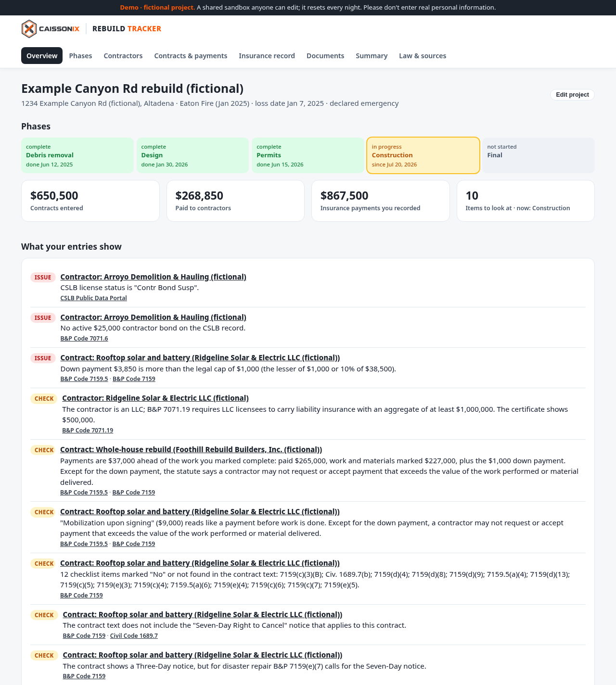Open Rooftop solar link above Seven-Day Right text

[x=203, y=615]
